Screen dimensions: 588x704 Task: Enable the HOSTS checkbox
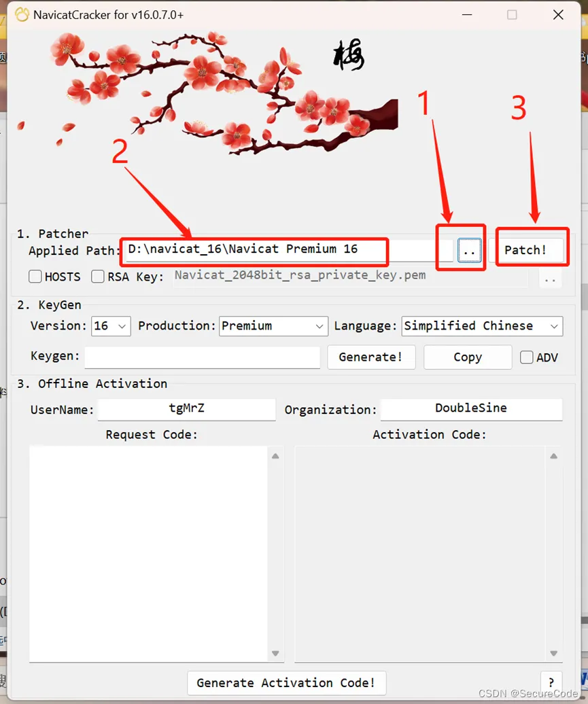click(35, 277)
